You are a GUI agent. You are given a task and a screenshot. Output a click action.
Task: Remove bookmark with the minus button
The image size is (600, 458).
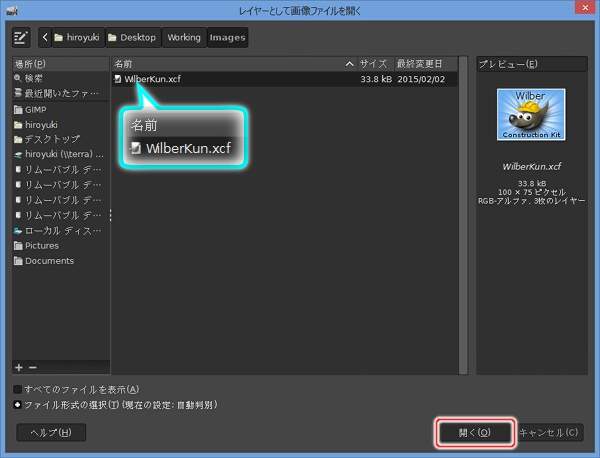click(33, 367)
